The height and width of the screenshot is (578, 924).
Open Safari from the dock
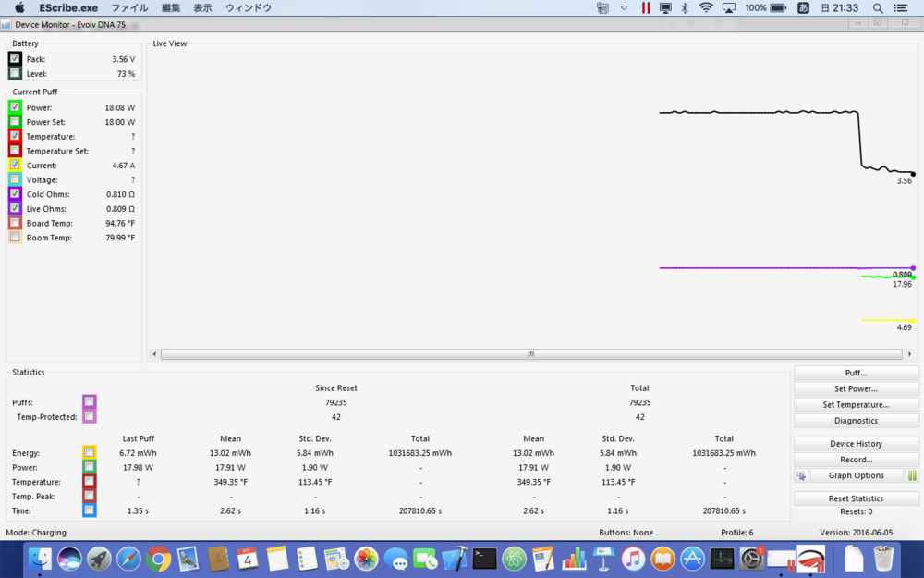[x=128, y=558]
